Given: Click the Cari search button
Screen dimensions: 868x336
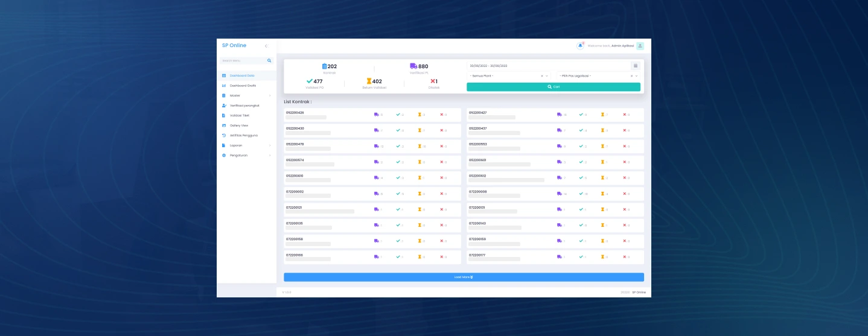Looking at the screenshot, I should (554, 87).
